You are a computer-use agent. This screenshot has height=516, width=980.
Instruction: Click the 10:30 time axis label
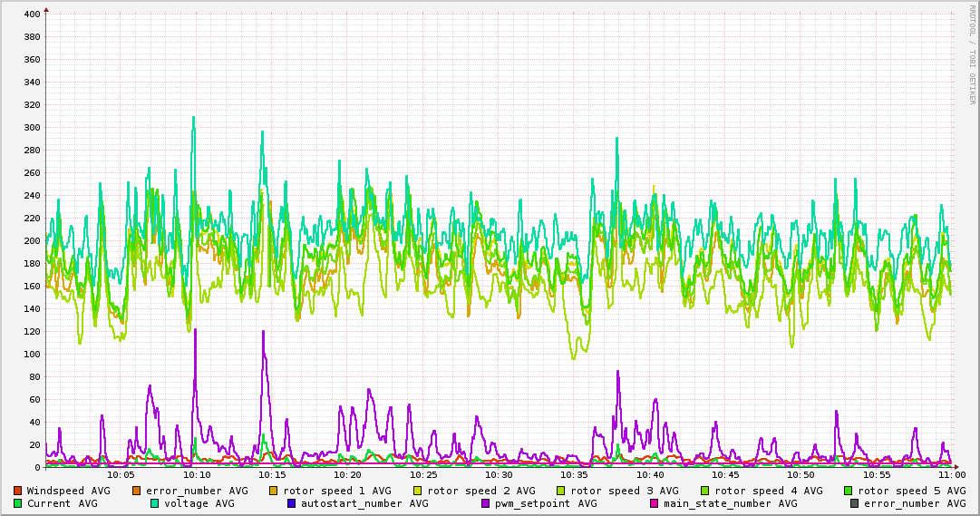pyautogui.click(x=499, y=474)
